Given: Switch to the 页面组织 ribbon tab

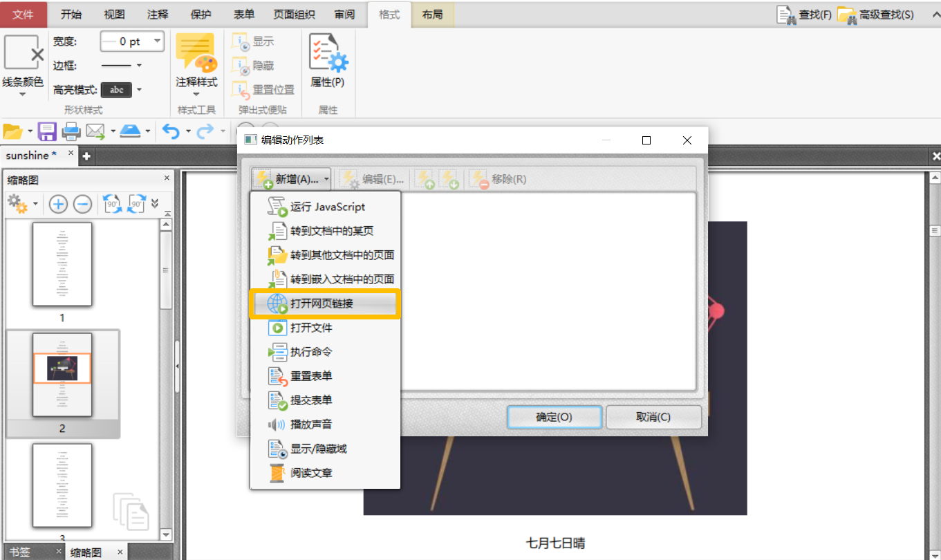Looking at the screenshot, I should point(293,15).
